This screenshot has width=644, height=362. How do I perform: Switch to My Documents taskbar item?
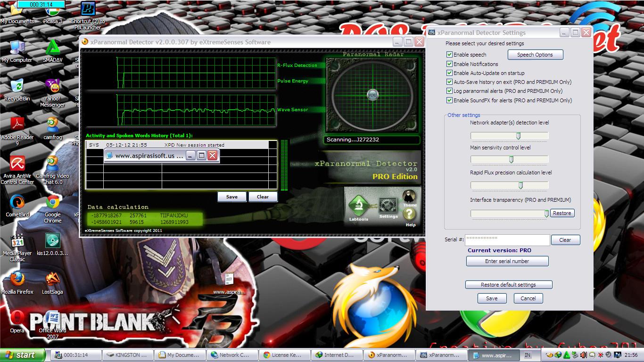point(180,355)
